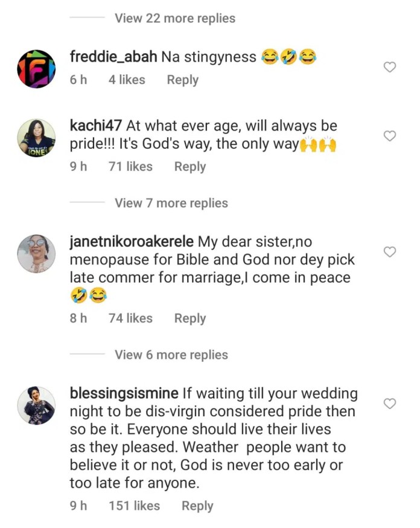Image resolution: width=420 pixels, height=528 pixels.
Task: Tap blessingsismine's profile picture
Action: [36, 405]
